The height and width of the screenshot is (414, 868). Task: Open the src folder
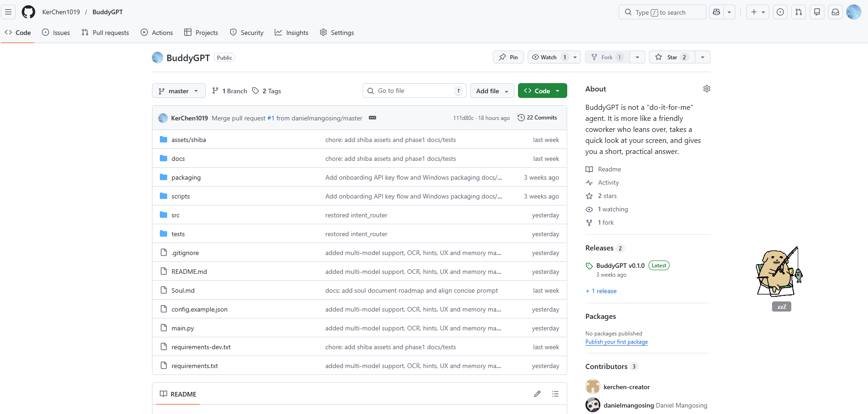175,215
